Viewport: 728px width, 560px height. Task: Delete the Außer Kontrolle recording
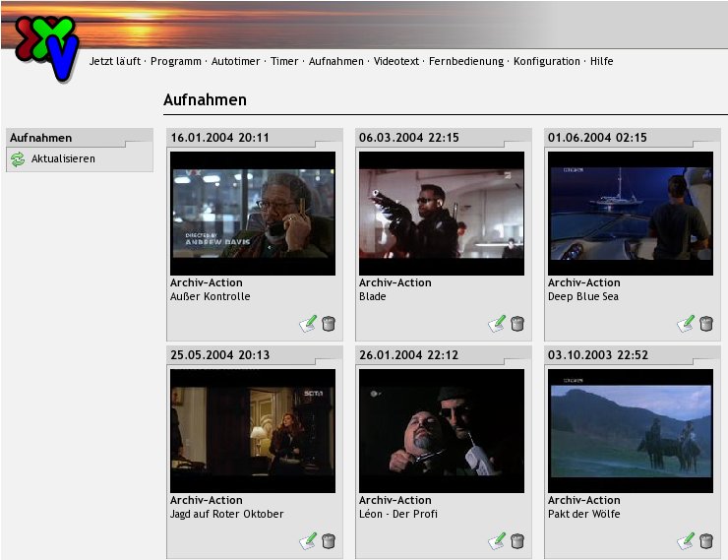(329, 323)
